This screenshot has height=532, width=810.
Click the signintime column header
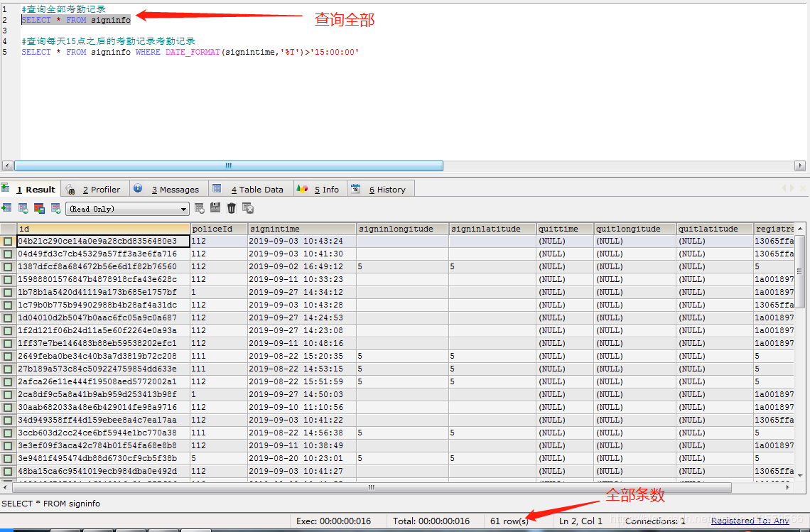[x=302, y=229]
